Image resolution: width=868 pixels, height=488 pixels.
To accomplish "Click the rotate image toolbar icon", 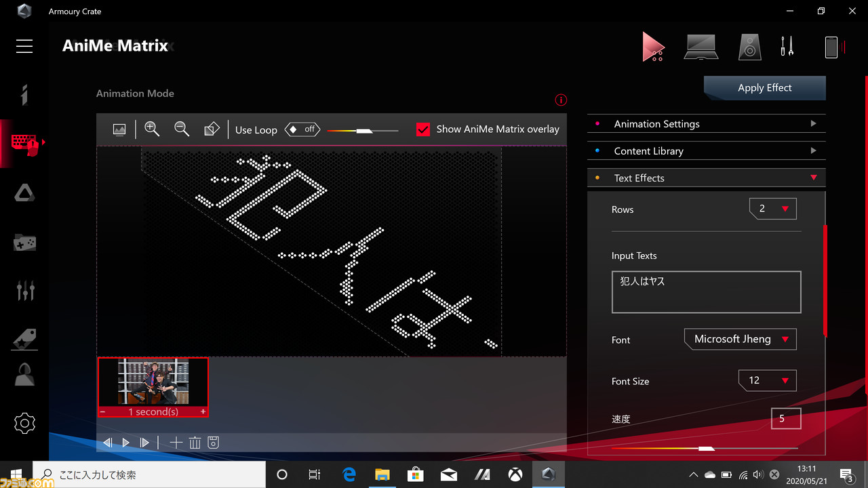I will click(x=212, y=129).
